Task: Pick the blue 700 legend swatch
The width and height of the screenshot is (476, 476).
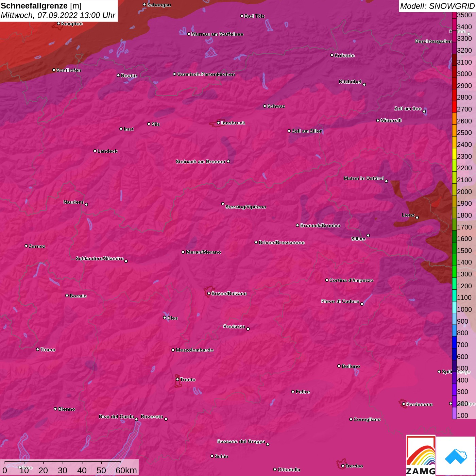Action: [454, 345]
